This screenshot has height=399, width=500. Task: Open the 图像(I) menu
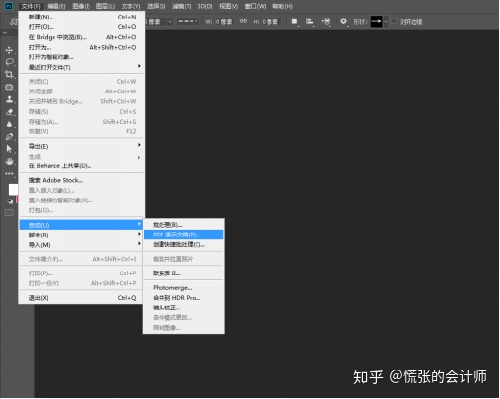point(81,6)
